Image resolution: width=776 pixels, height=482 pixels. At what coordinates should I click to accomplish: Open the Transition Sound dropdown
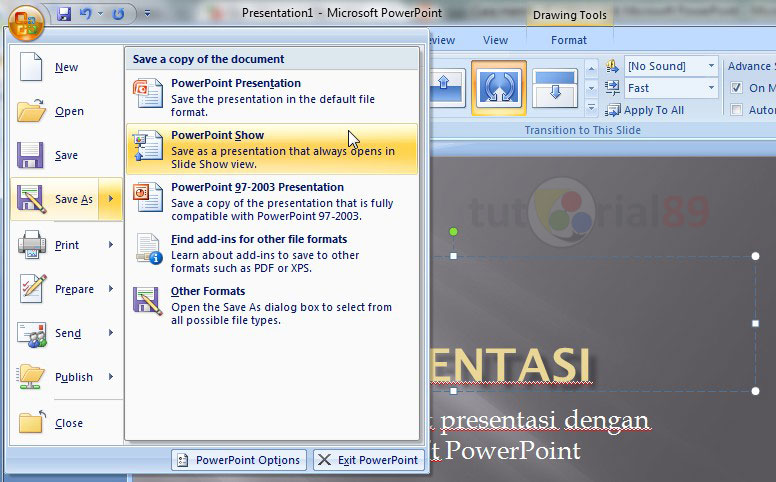pos(711,66)
